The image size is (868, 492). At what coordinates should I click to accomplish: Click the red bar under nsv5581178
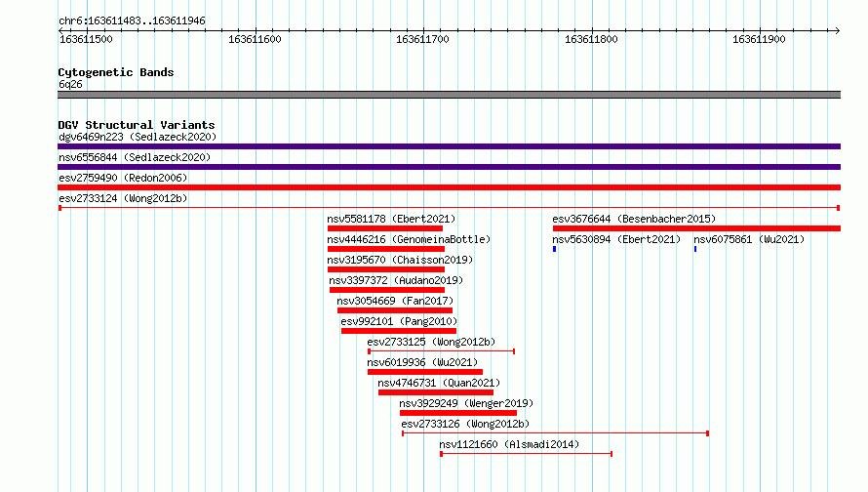384,228
